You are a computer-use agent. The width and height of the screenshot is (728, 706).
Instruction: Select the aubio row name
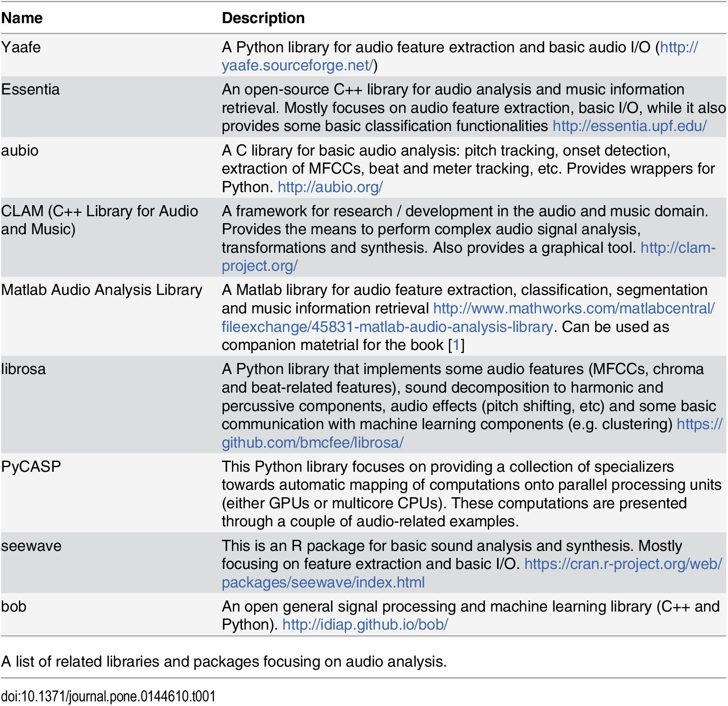[20, 150]
